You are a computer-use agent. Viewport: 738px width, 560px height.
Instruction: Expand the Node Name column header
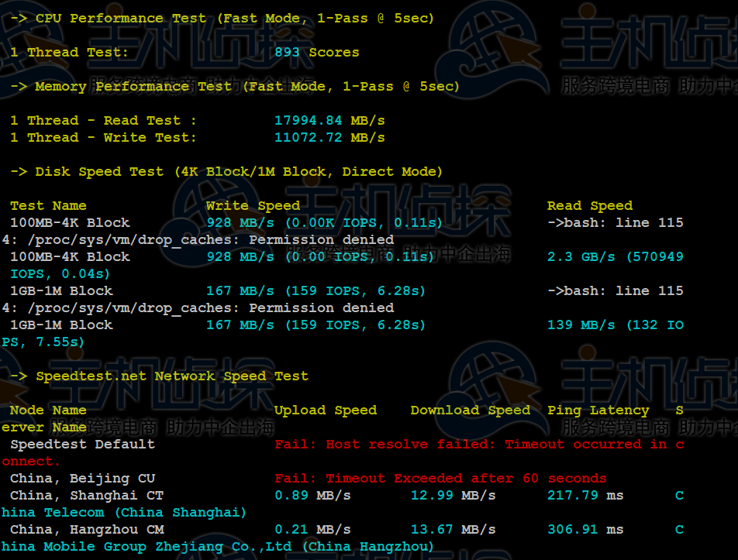coord(47,410)
